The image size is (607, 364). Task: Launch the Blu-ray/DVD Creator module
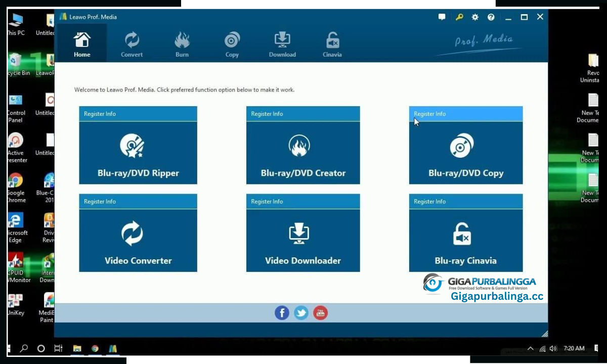[303, 153]
